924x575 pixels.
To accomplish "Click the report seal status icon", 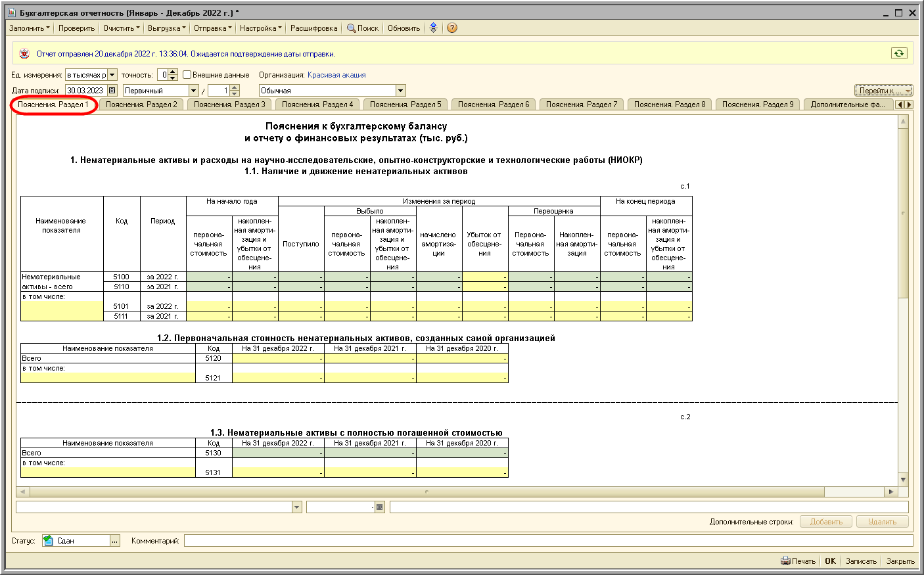I will 24,54.
